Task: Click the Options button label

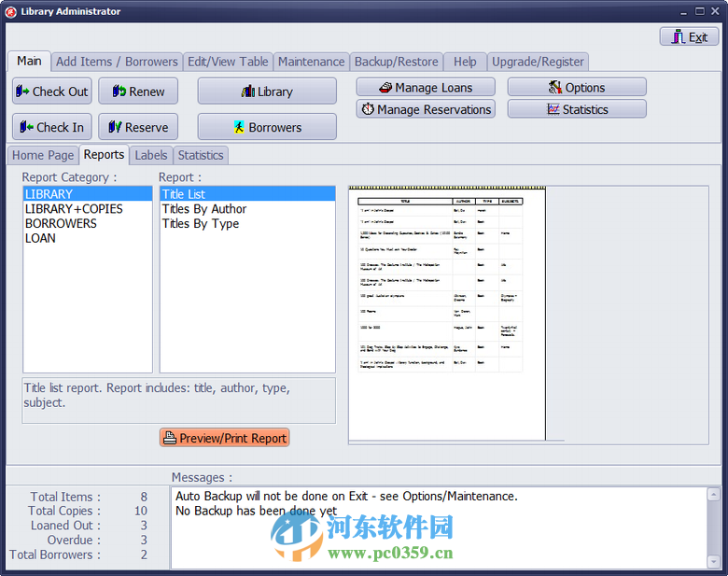Action: click(585, 88)
